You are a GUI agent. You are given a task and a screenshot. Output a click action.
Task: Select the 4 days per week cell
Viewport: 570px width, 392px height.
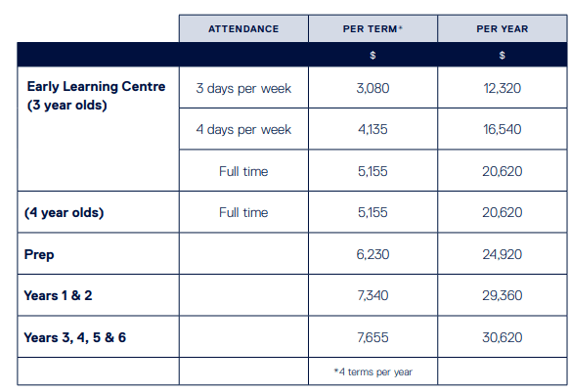coord(243,129)
